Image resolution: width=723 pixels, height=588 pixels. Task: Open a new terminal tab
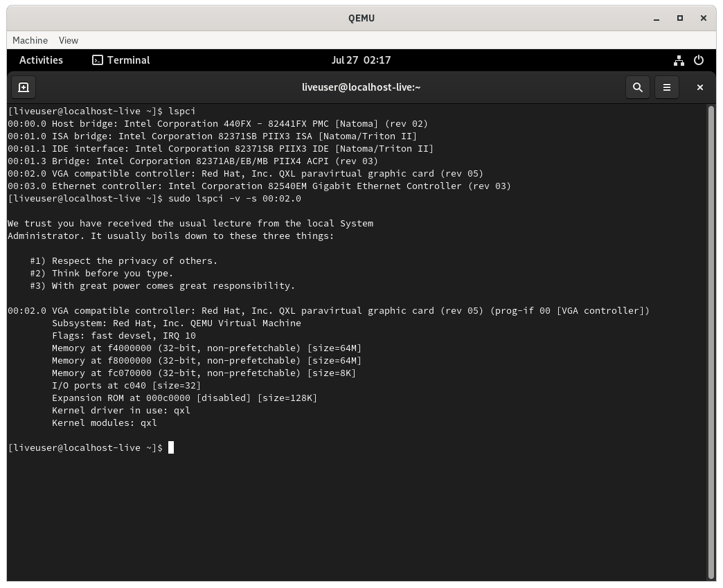[24, 87]
